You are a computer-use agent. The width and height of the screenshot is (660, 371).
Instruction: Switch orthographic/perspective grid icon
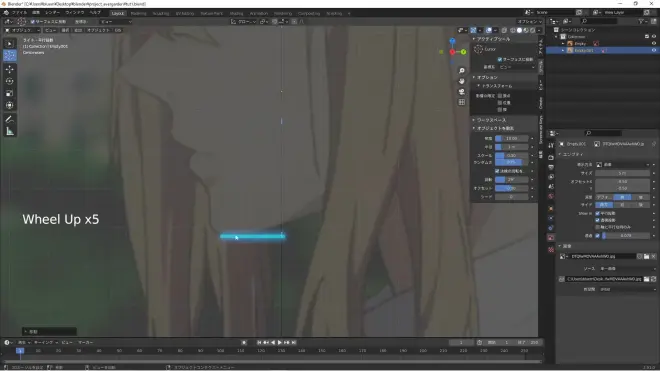[x=462, y=102]
